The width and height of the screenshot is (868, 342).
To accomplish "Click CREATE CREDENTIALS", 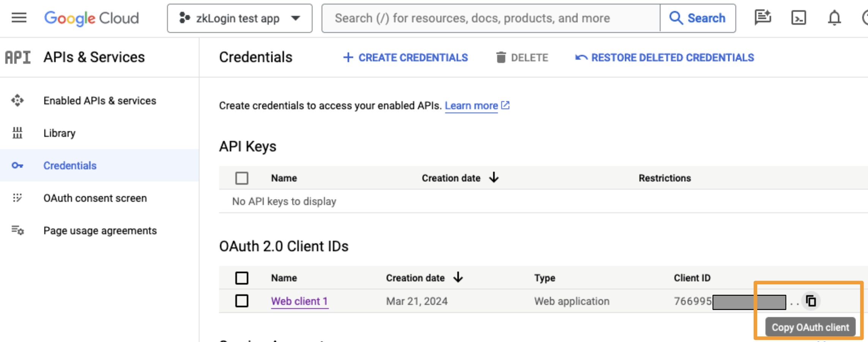I will 406,58.
